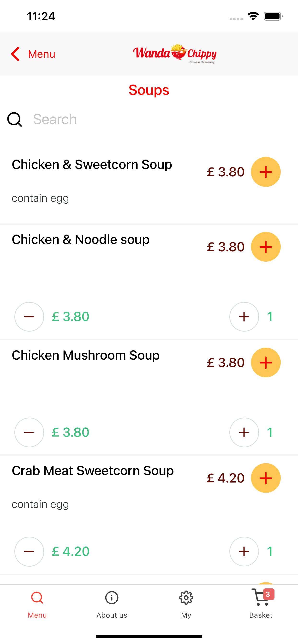Increase Chicken Mushroom Soup quantity
This screenshot has height=644, width=298.
coord(244,432)
